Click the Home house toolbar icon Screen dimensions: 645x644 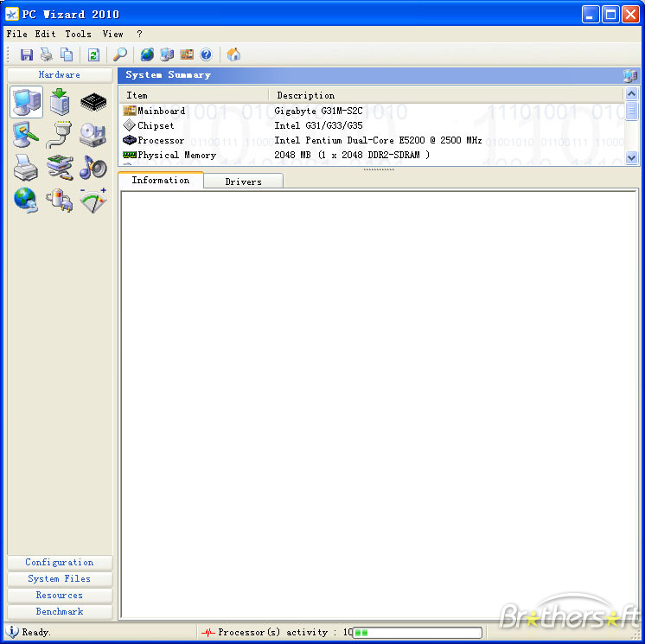point(233,54)
